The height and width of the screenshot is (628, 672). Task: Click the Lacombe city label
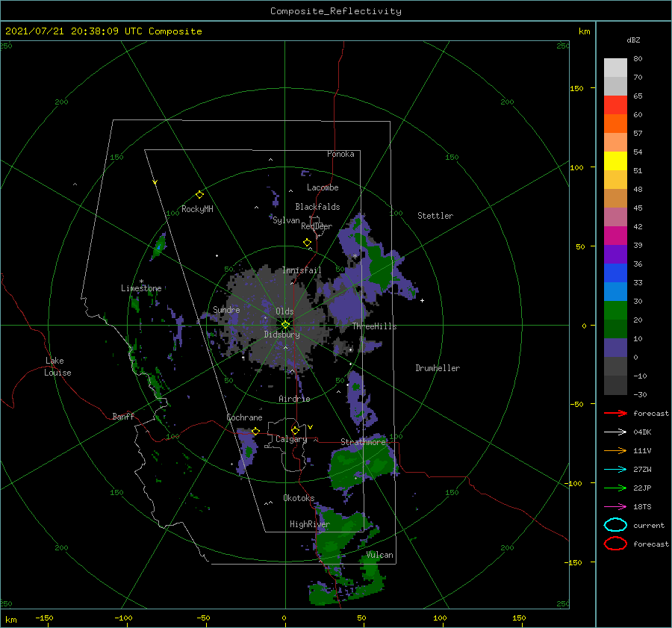pyautogui.click(x=323, y=187)
